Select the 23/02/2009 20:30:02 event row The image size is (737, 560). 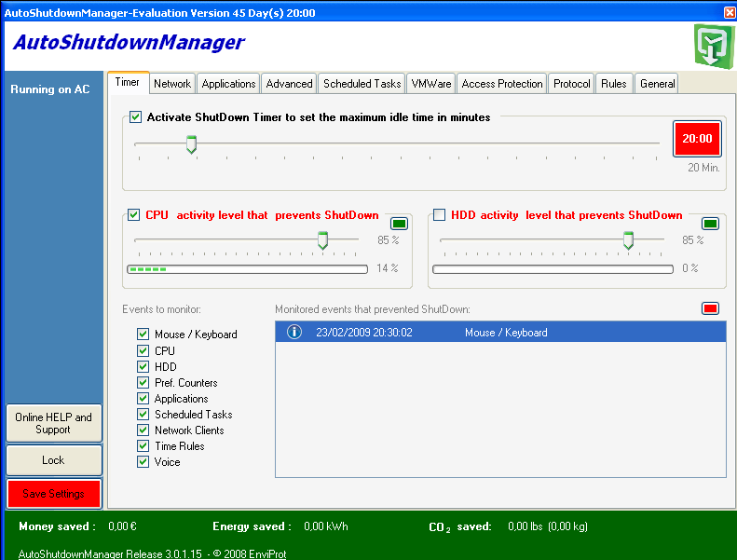pos(500,332)
